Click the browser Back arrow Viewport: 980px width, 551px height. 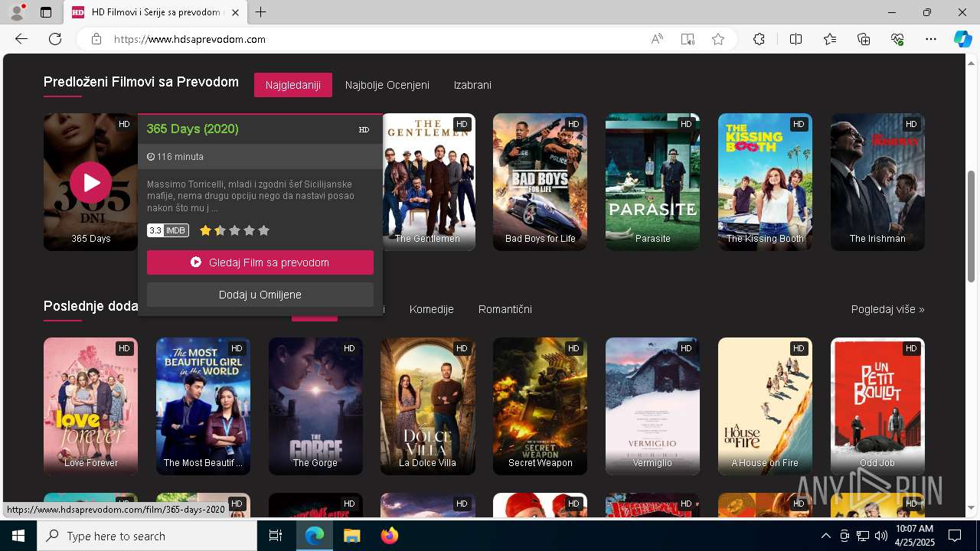pos(21,39)
